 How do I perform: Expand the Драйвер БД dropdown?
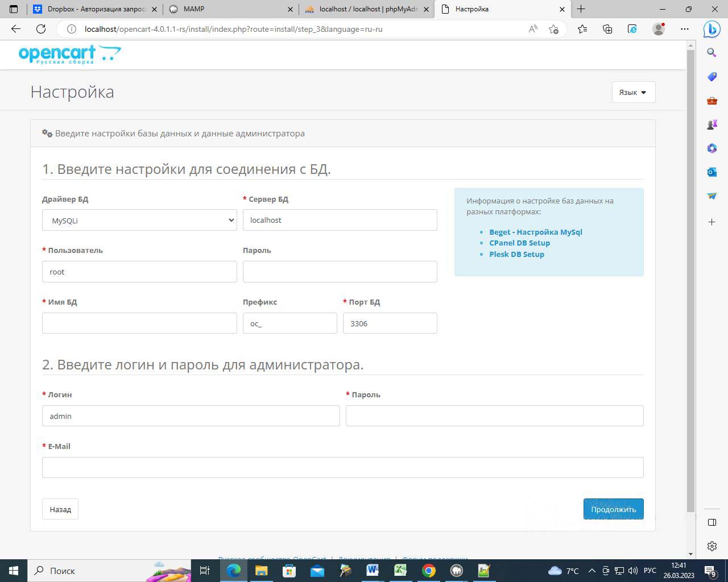(x=139, y=220)
